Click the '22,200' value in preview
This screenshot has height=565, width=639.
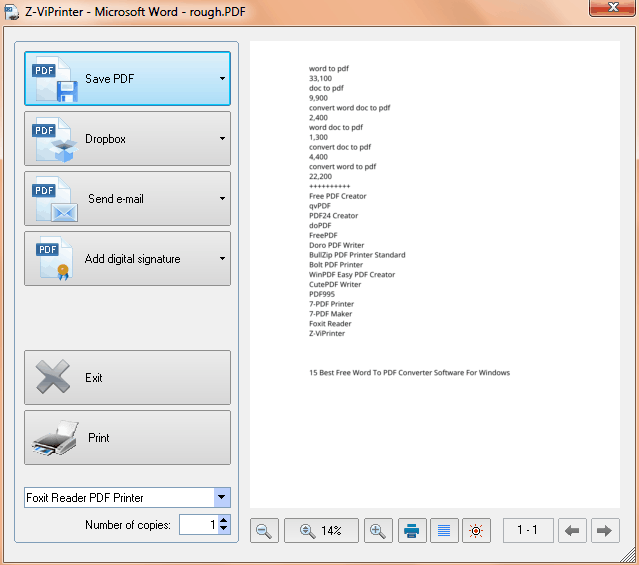point(320,177)
